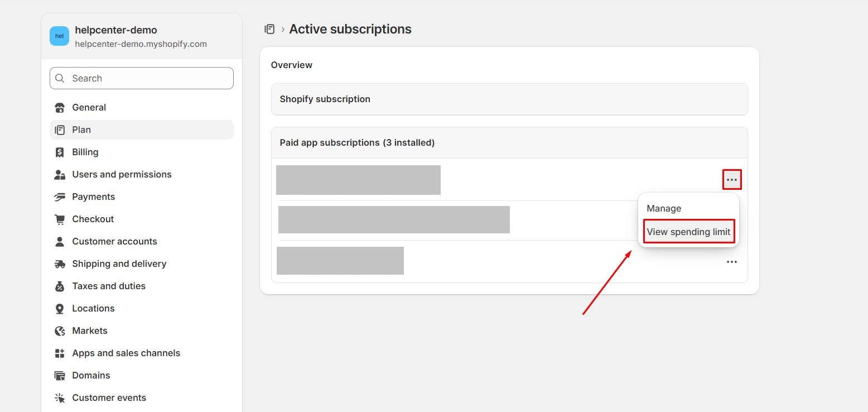Click the Markets globe icon
Image resolution: width=868 pixels, height=412 pixels.
click(60, 330)
